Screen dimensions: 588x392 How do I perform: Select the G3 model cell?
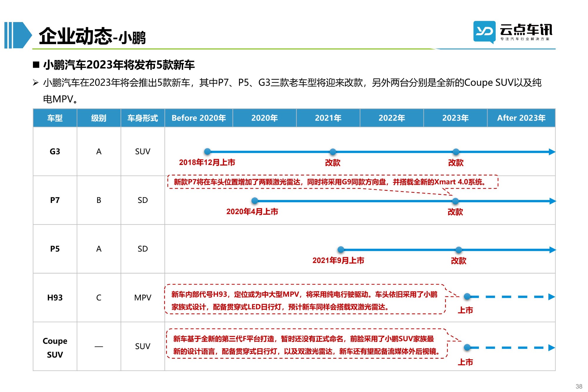[x=55, y=151]
